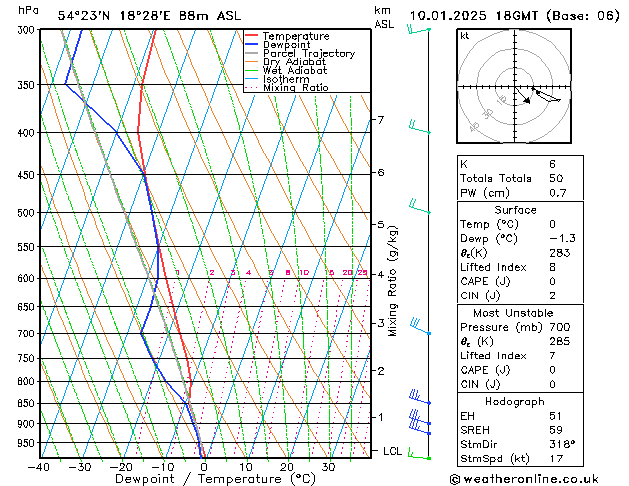This screenshot has height=486, width=629.
Task: Click the PW (cm) value 0.7
Action: (558, 193)
